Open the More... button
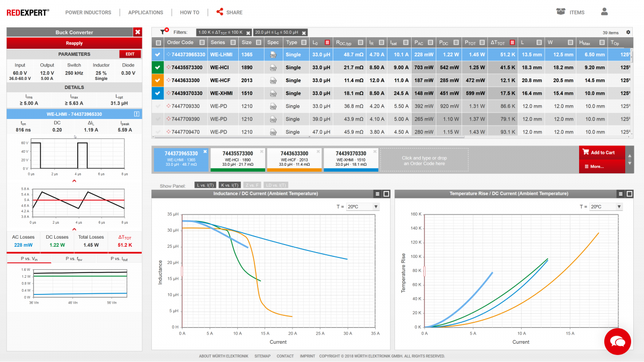The width and height of the screenshot is (644, 362). pos(602,166)
